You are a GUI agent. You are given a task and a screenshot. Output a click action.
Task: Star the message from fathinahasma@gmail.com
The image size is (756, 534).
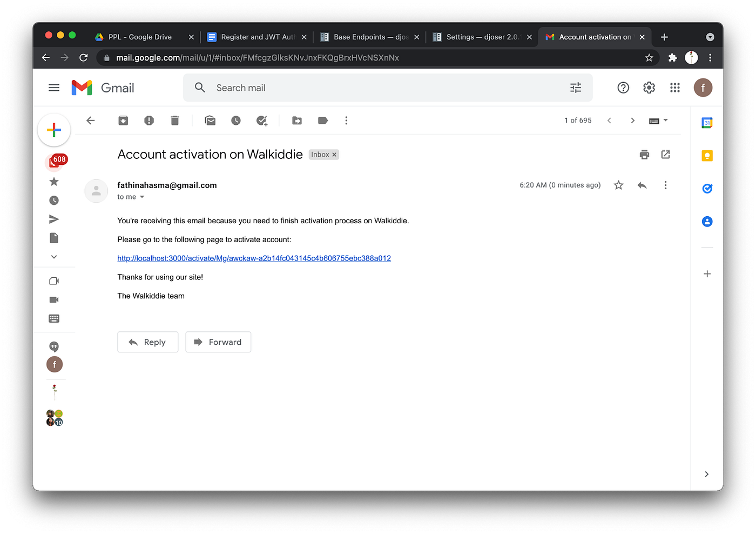[618, 185]
